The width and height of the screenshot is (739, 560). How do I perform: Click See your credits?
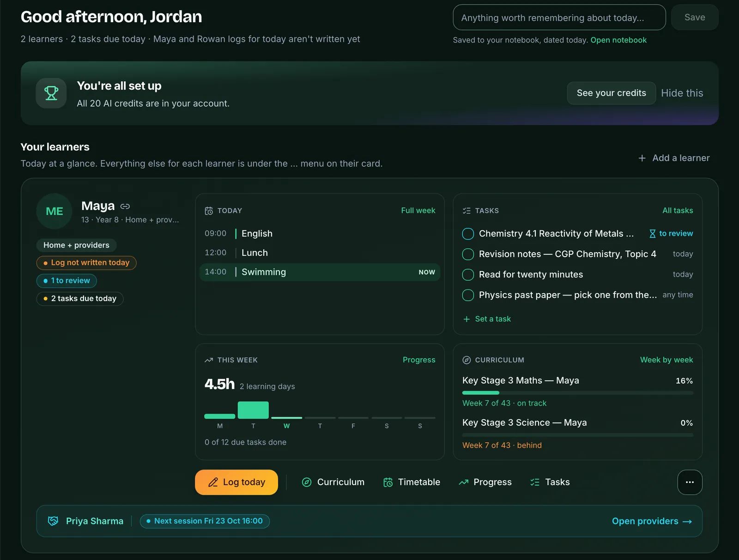click(x=612, y=93)
